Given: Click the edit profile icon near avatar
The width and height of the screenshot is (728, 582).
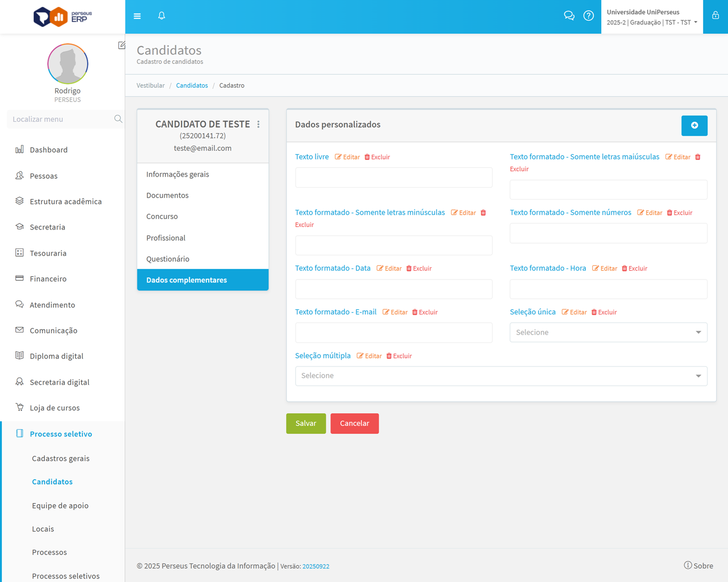Looking at the screenshot, I should click(122, 45).
